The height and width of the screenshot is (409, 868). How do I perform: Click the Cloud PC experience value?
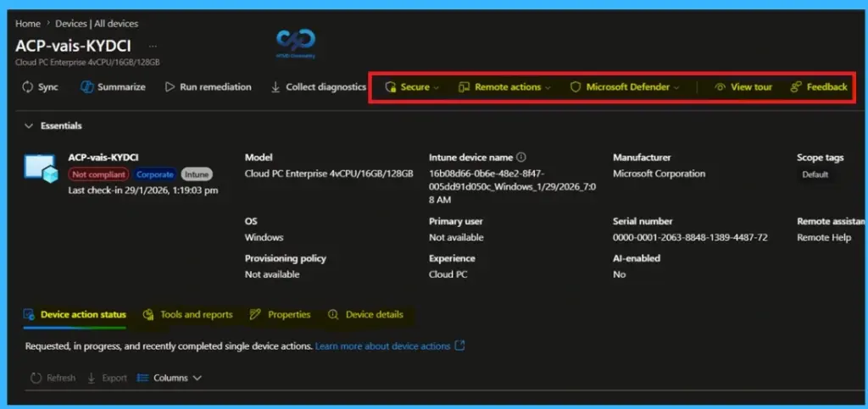point(448,274)
